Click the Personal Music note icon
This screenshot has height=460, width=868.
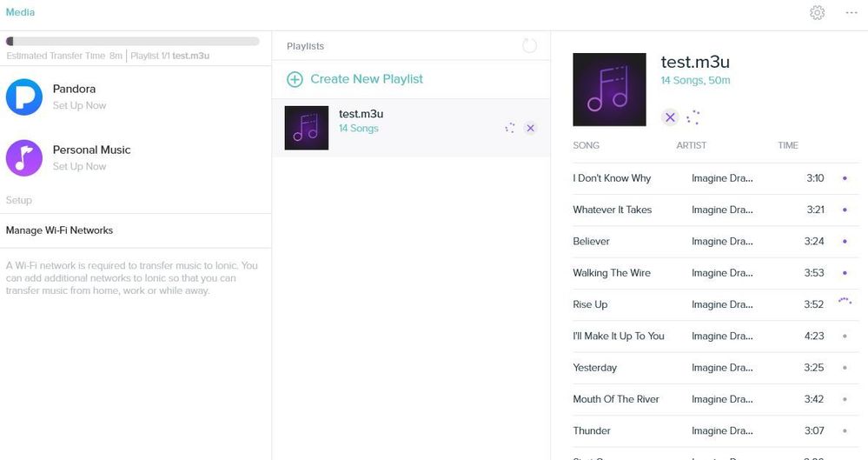pos(24,157)
